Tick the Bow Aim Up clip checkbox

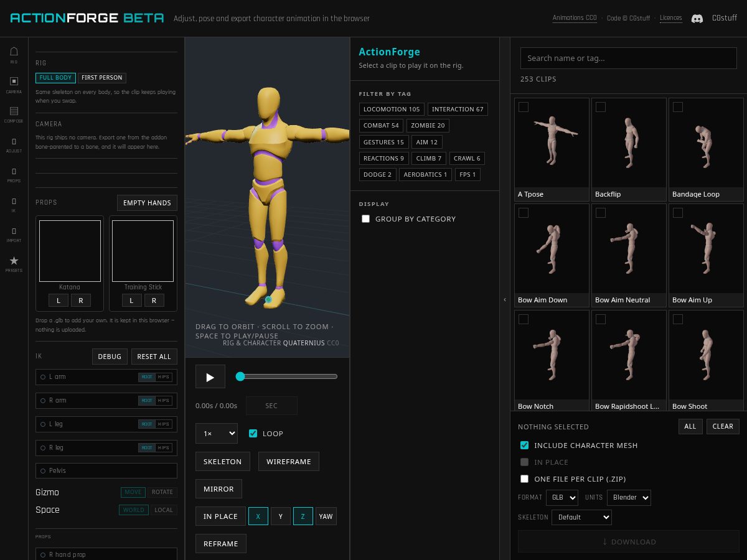click(x=678, y=213)
